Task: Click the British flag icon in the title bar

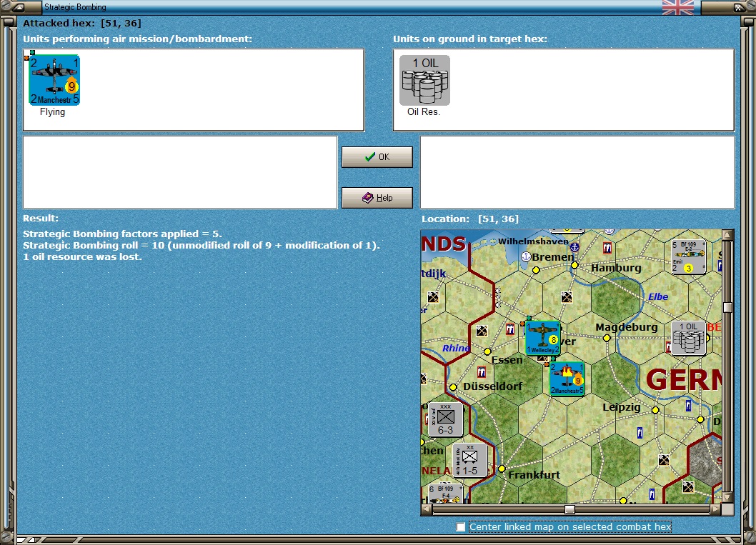Action: tap(678, 7)
